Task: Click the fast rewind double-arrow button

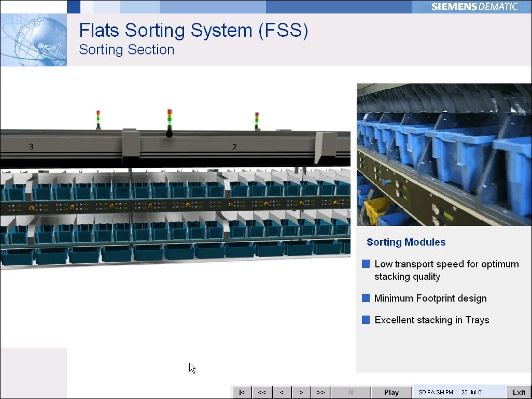Action: [262, 392]
